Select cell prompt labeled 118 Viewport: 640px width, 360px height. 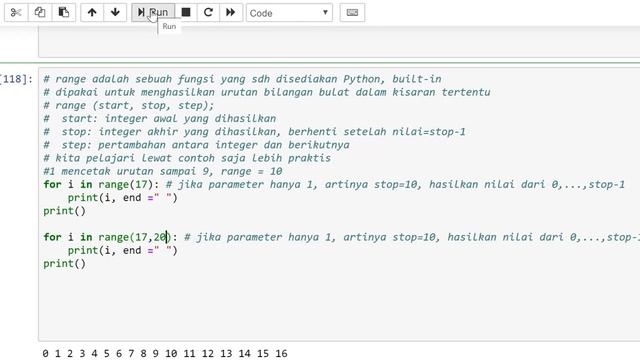[x=16, y=79]
